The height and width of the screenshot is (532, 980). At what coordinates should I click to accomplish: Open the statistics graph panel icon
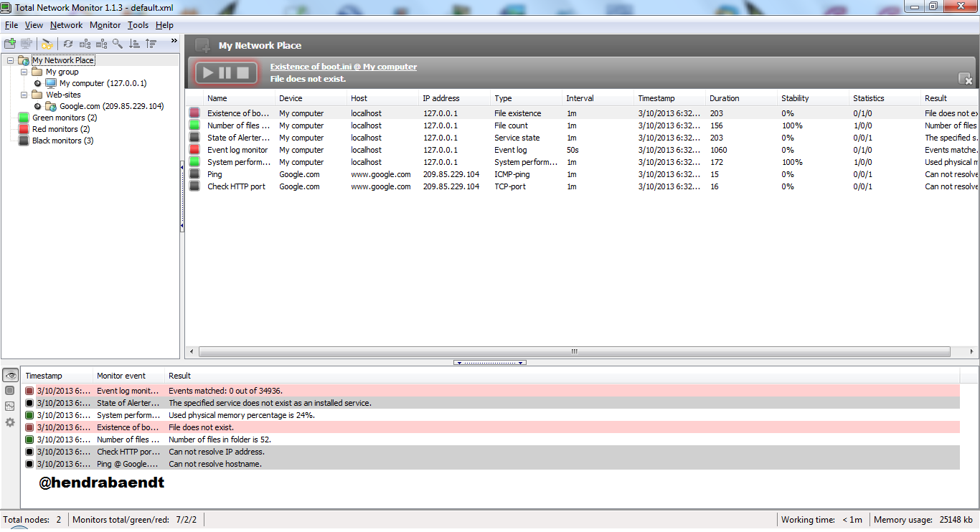click(10, 406)
